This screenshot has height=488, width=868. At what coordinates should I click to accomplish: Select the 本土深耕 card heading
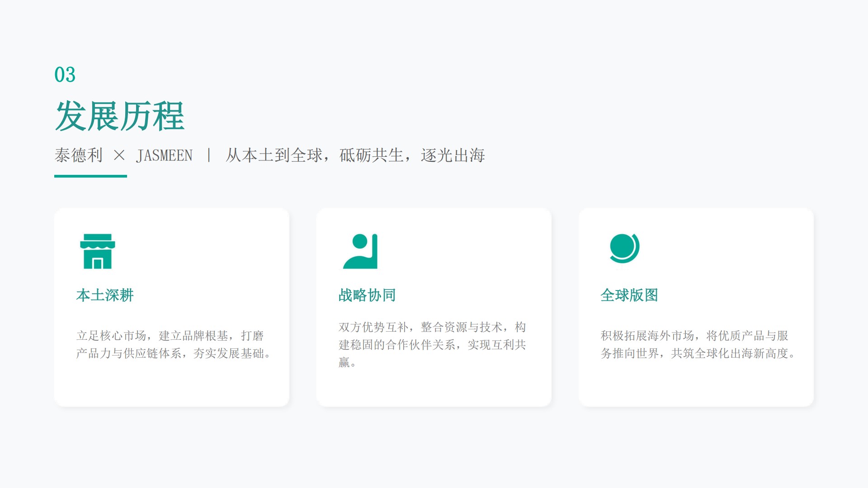pyautogui.click(x=105, y=295)
